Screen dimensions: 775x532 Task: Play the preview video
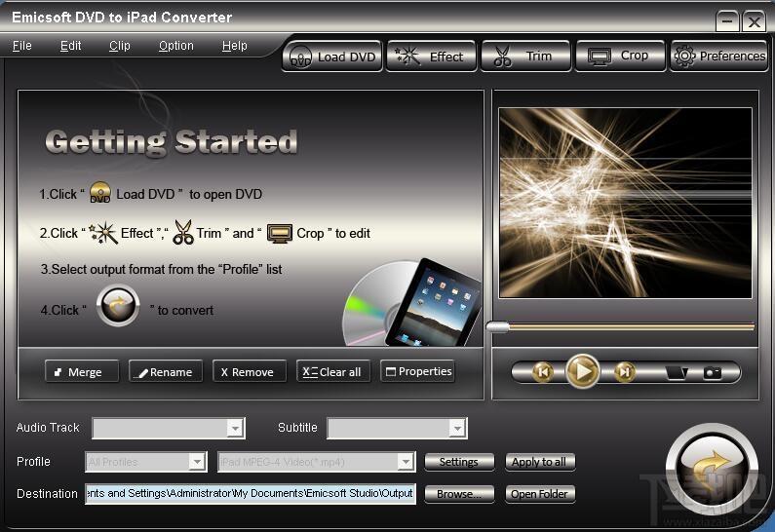coord(583,371)
